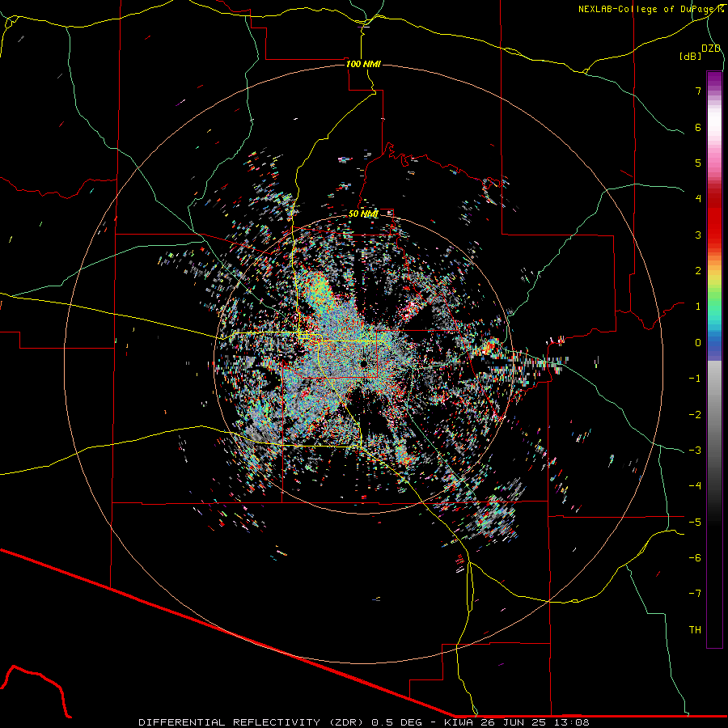Click the [dB] unit label
Image resolution: width=728 pixels, height=728 pixels.
point(690,56)
